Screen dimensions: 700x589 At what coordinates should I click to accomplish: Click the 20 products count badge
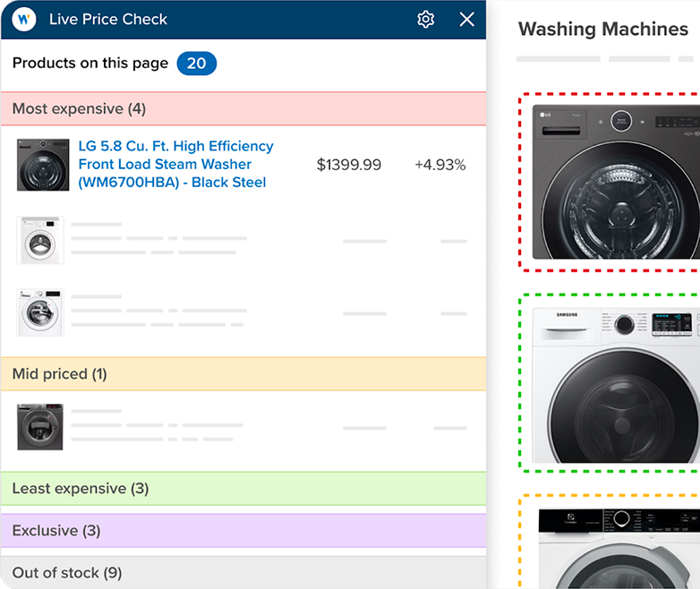point(196,64)
